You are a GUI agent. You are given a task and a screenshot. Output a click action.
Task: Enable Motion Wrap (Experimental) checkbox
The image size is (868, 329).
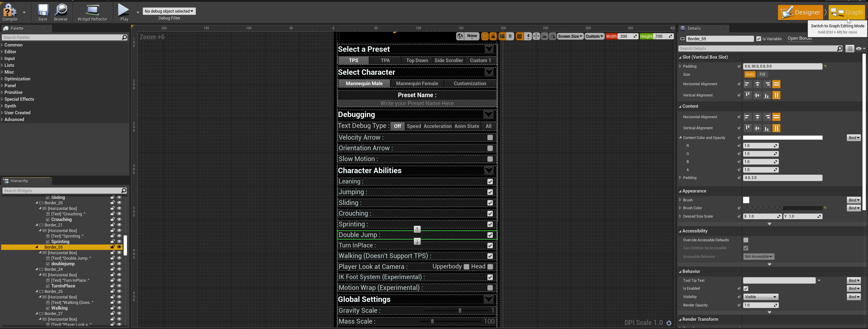pyautogui.click(x=490, y=288)
